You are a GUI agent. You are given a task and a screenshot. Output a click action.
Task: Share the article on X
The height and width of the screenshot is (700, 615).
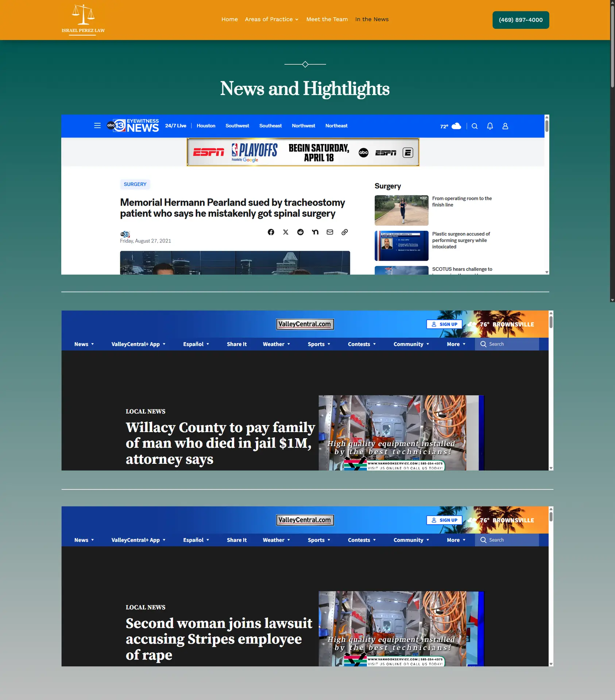pyautogui.click(x=286, y=232)
